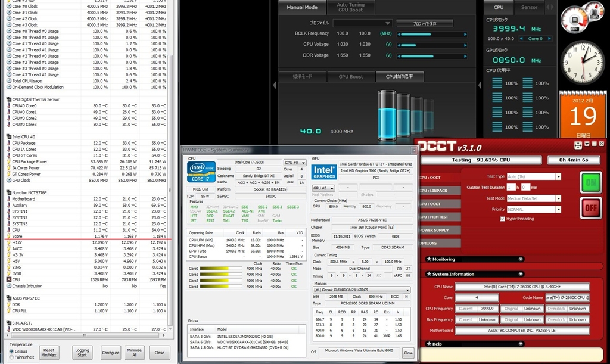
Task: Click the orange calendar gadget showing 19
Action: pos(583,114)
